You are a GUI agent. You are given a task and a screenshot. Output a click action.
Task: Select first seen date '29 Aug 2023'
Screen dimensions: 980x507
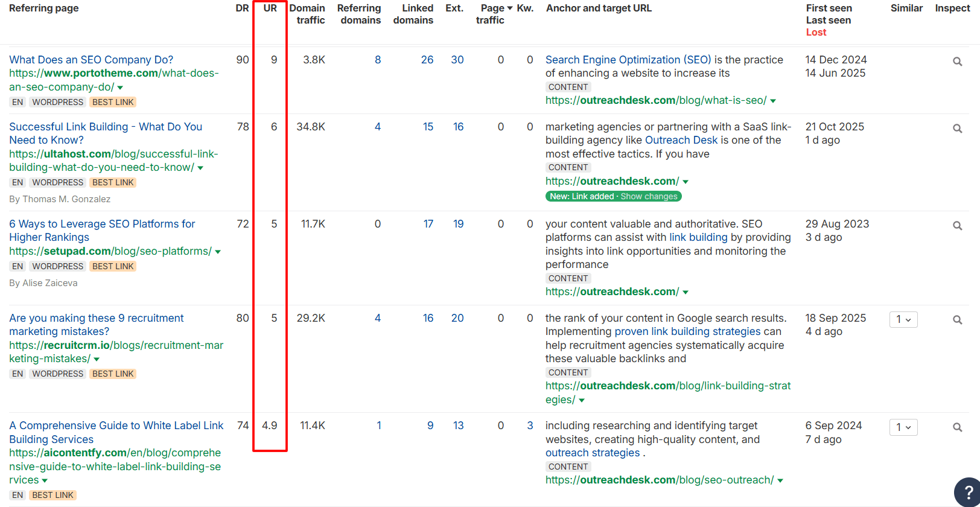point(837,224)
